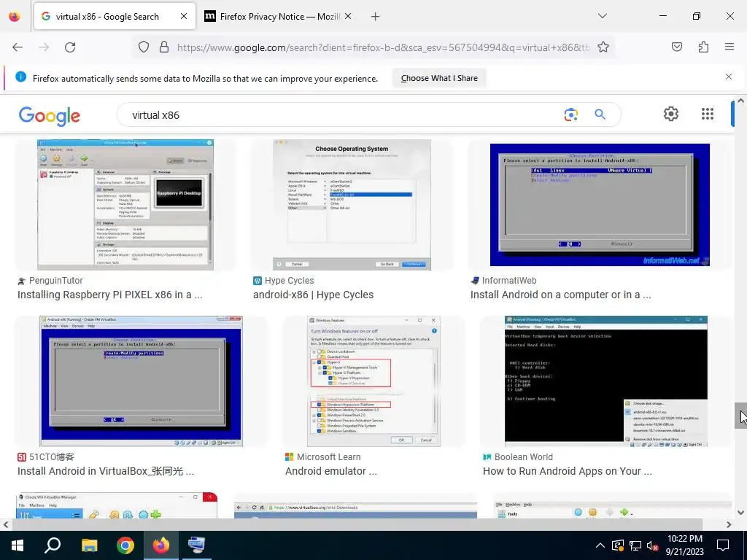Bookmark this page with the star
This screenshot has width=747, height=560.
coord(603,47)
